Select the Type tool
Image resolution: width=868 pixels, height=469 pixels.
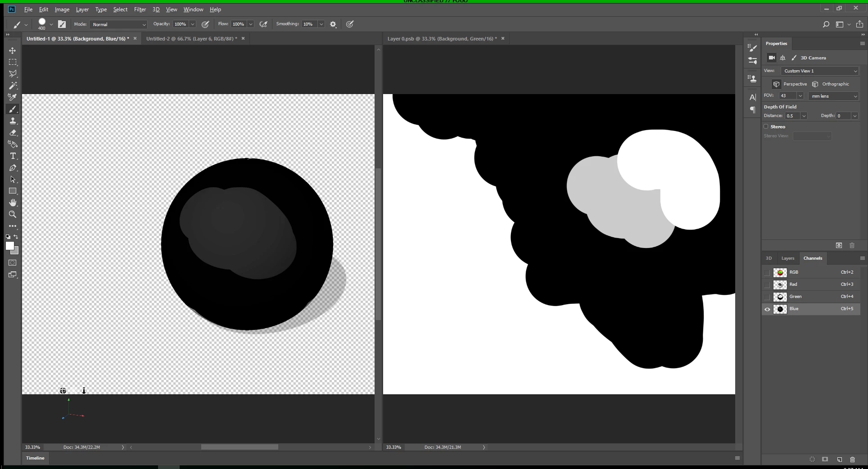point(13,156)
